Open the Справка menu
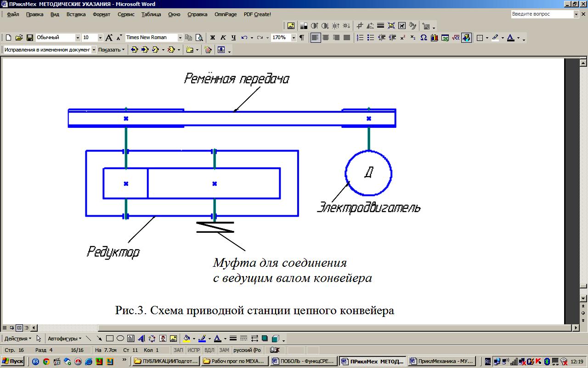 pos(197,14)
